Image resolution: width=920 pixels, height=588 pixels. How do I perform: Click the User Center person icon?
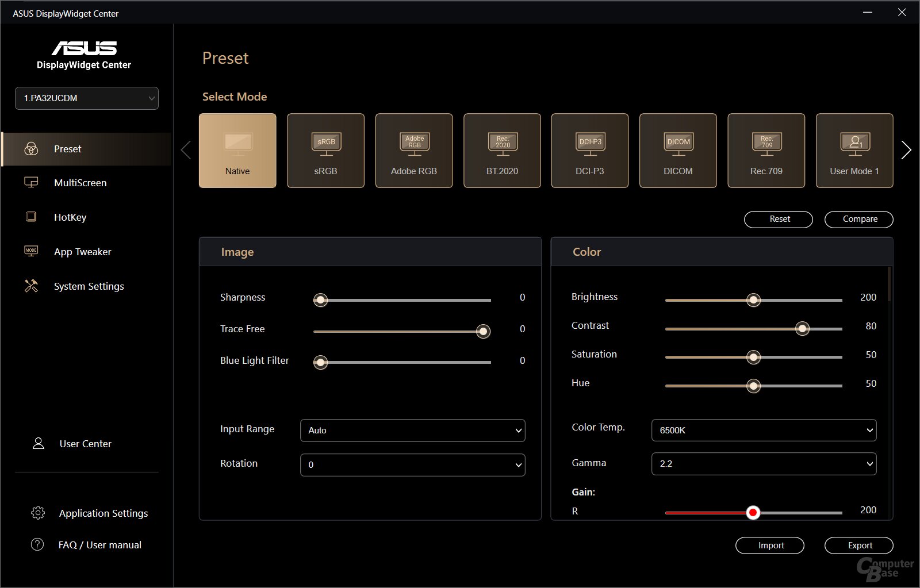click(38, 443)
